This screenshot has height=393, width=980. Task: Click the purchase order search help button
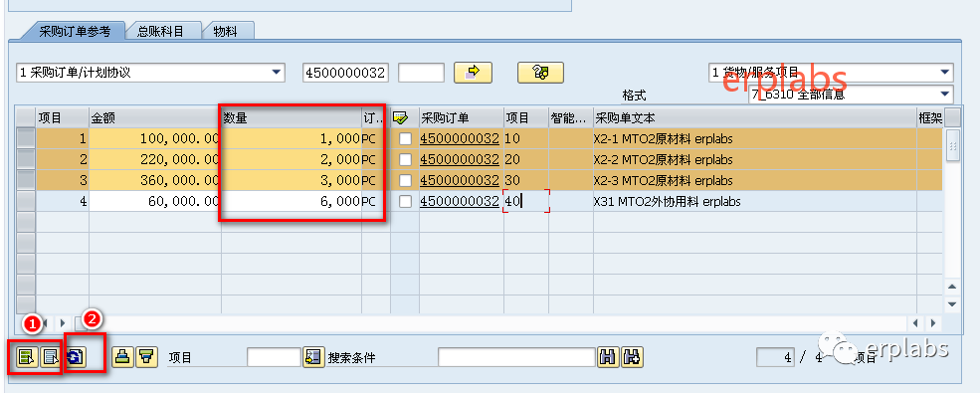540,73
